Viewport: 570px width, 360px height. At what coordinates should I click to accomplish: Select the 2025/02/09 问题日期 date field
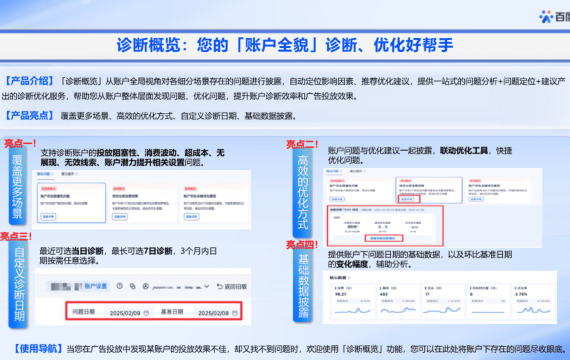[x=129, y=313]
